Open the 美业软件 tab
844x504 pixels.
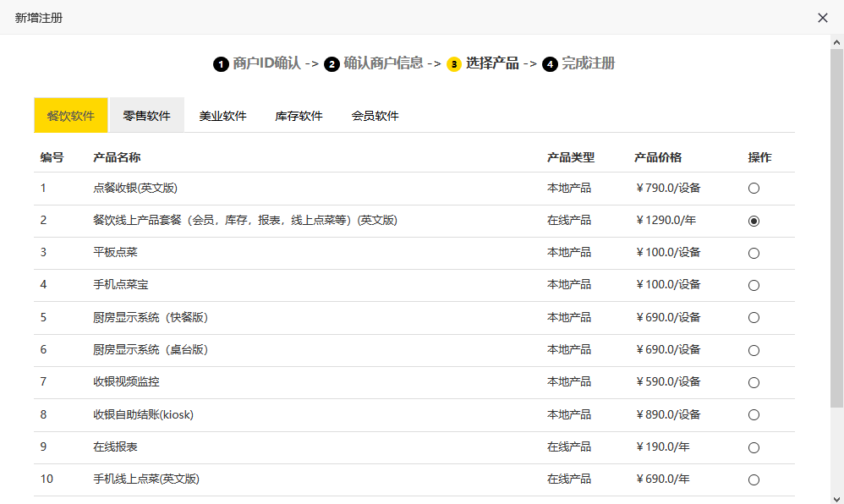click(x=223, y=115)
